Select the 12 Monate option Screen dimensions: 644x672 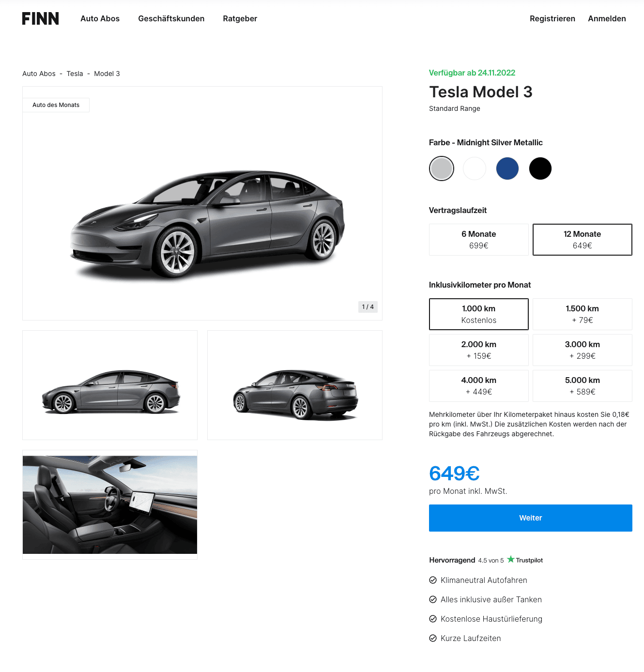[583, 240]
